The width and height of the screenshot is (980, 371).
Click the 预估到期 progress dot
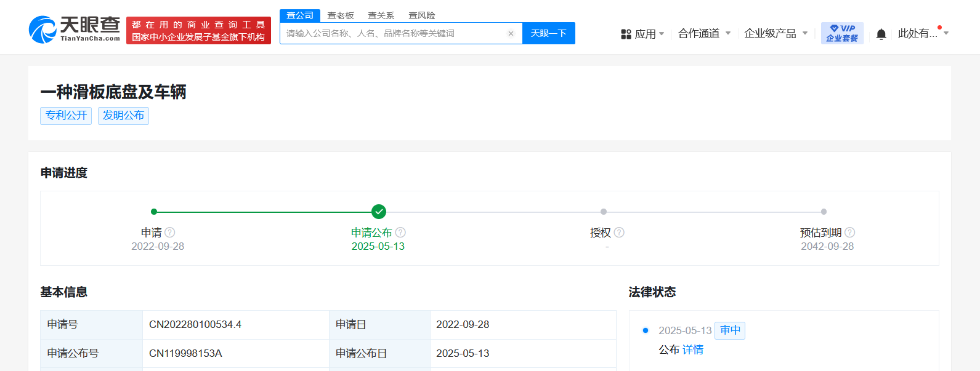(x=824, y=212)
